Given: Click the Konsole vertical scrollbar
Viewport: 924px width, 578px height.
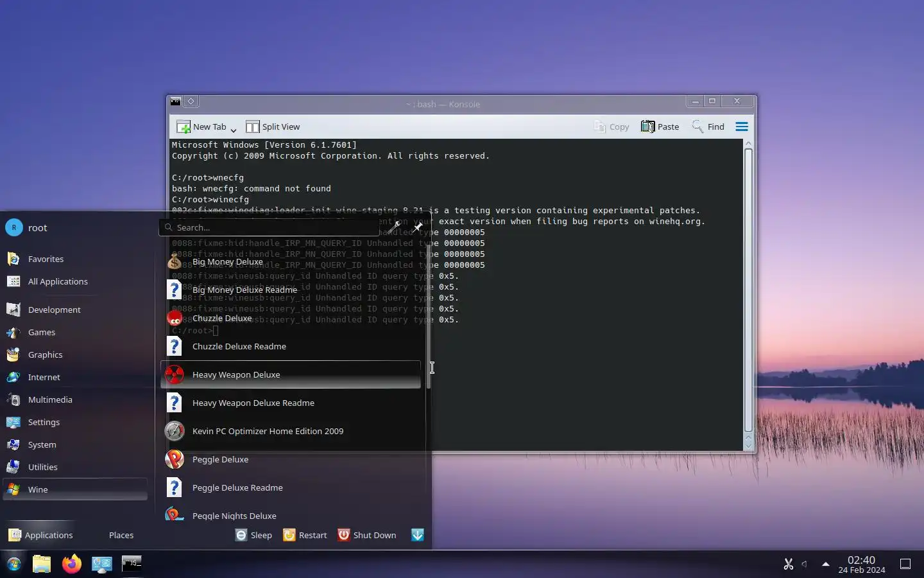Looking at the screenshot, I should (748, 290).
